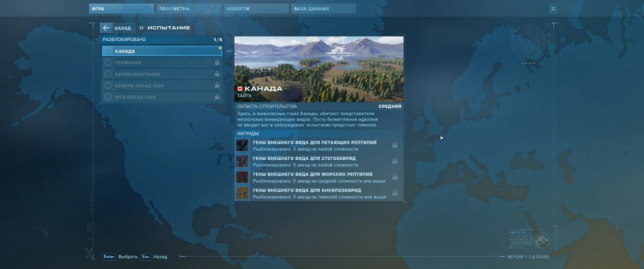The height and width of the screenshot is (269, 644).
Task: Click the hexagon icon beside ЮГО-ЗАПАД США
Action: click(x=108, y=97)
